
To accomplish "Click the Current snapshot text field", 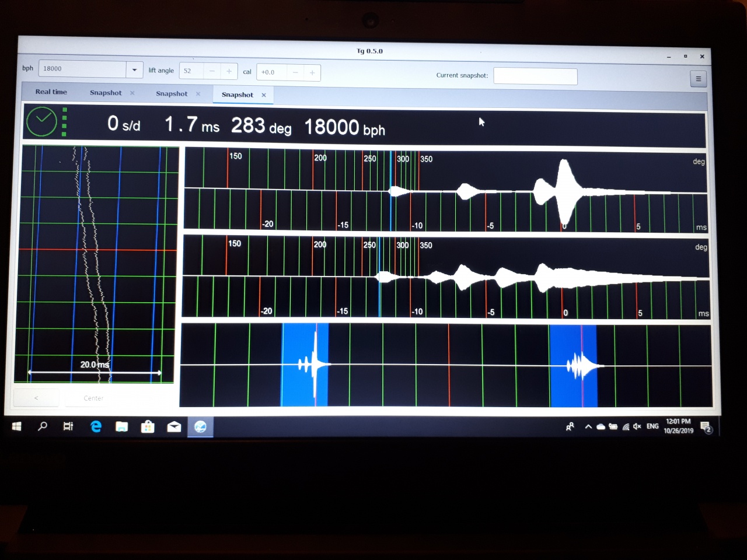I will point(535,76).
